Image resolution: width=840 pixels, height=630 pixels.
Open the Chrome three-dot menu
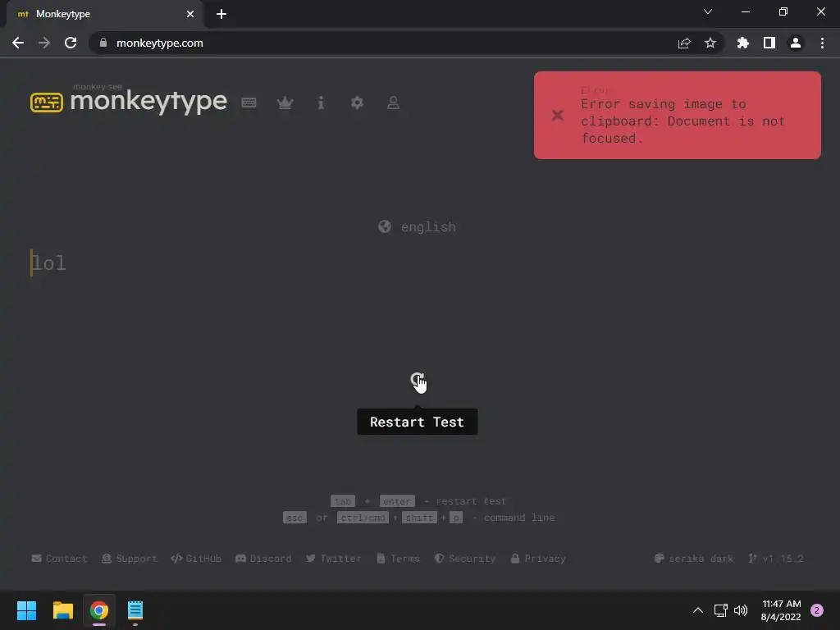pos(822,43)
